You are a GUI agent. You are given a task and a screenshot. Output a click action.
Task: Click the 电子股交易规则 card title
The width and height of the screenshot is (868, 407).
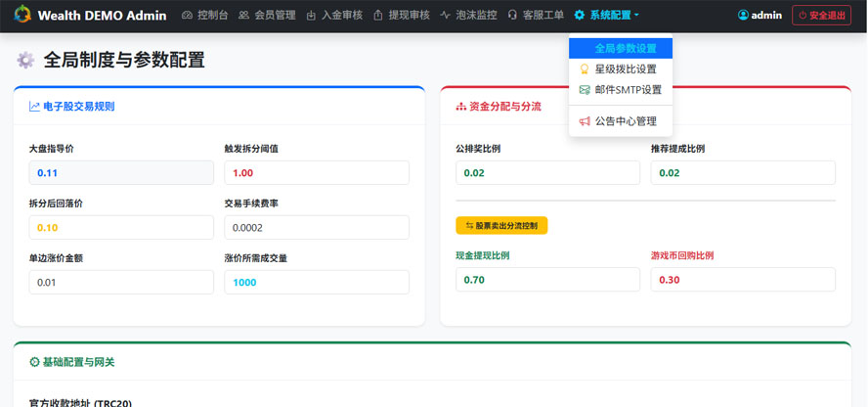[x=78, y=107]
